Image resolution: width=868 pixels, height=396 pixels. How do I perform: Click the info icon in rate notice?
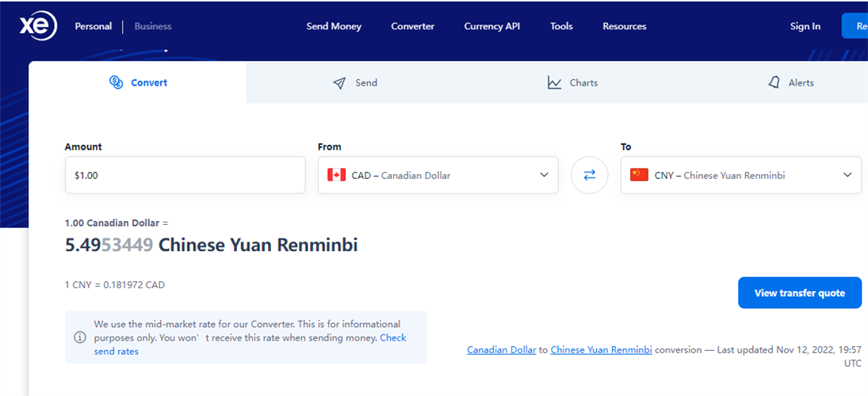[x=80, y=337]
